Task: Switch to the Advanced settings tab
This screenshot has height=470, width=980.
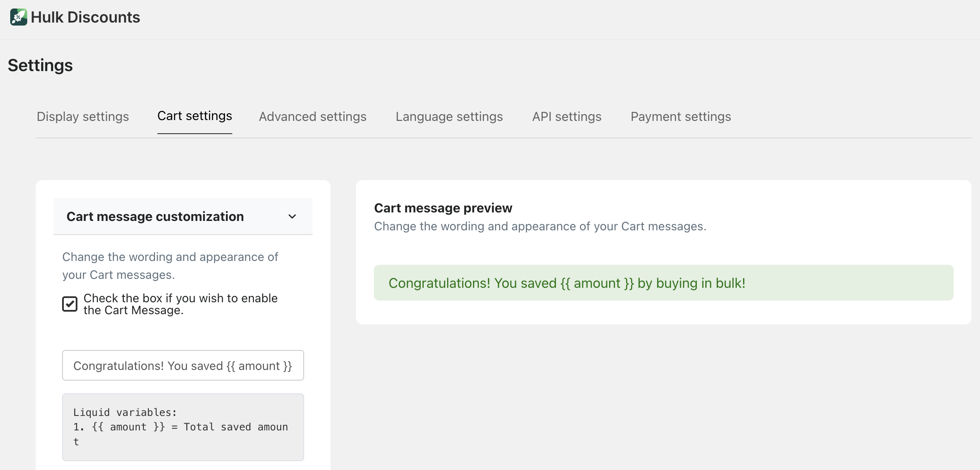Action: pyautogui.click(x=312, y=116)
